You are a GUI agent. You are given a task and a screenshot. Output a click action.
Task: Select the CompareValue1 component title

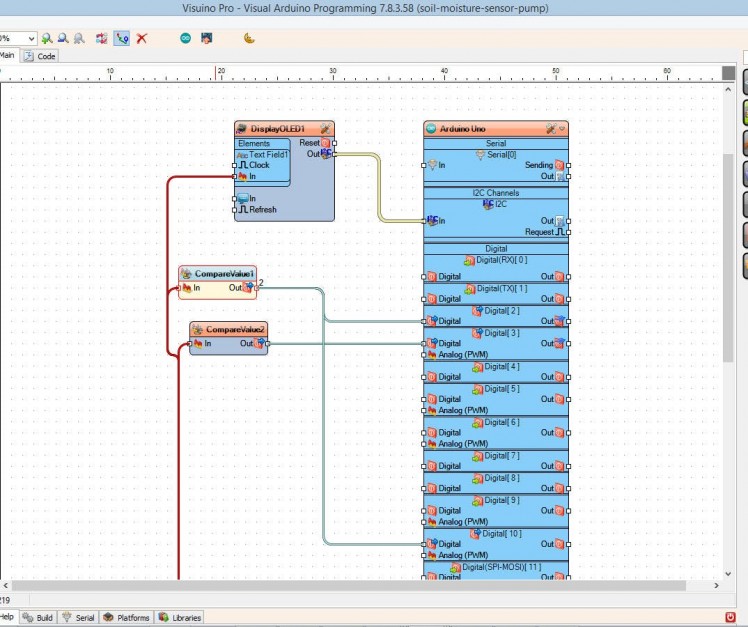[x=224, y=273]
